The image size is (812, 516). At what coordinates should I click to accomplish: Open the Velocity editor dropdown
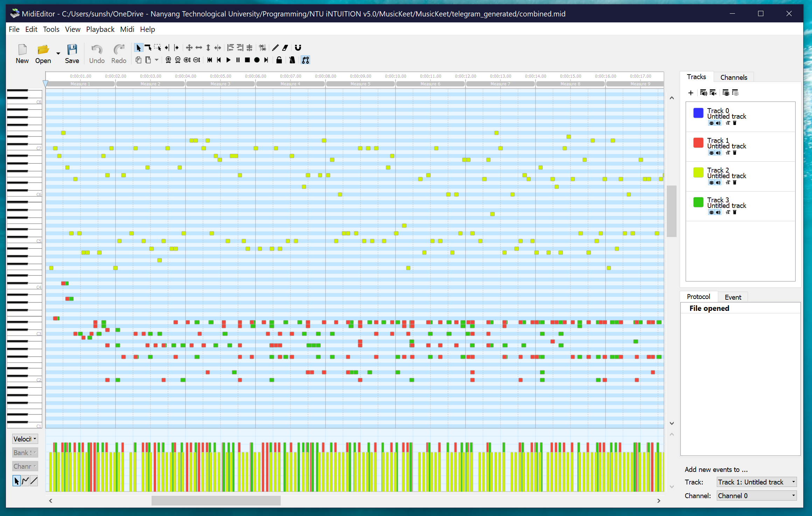[25, 439]
